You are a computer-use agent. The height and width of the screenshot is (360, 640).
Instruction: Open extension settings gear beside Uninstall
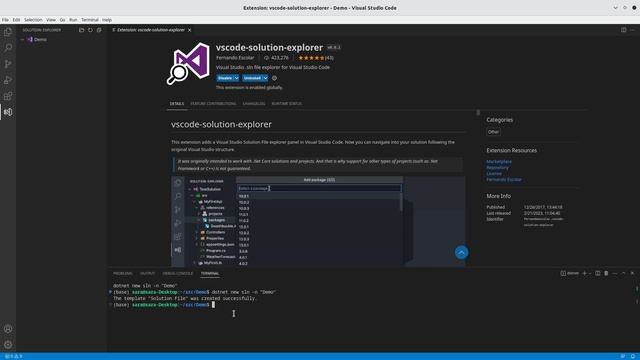pyautogui.click(x=274, y=78)
